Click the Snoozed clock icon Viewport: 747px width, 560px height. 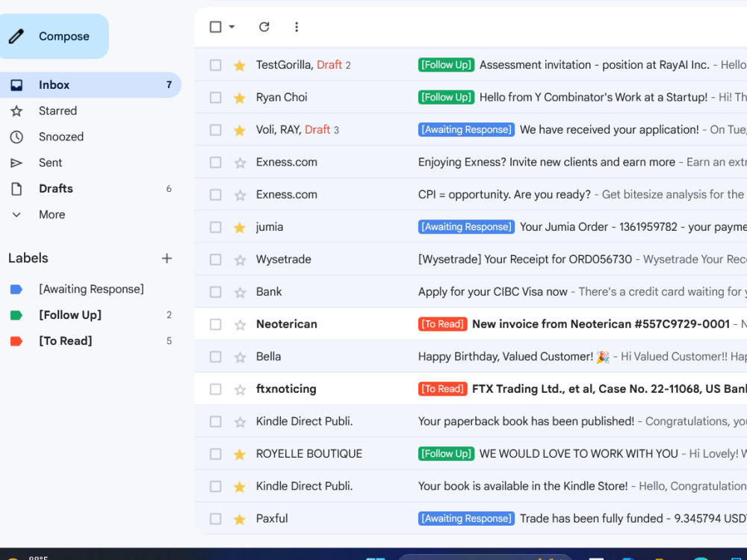coord(16,137)
